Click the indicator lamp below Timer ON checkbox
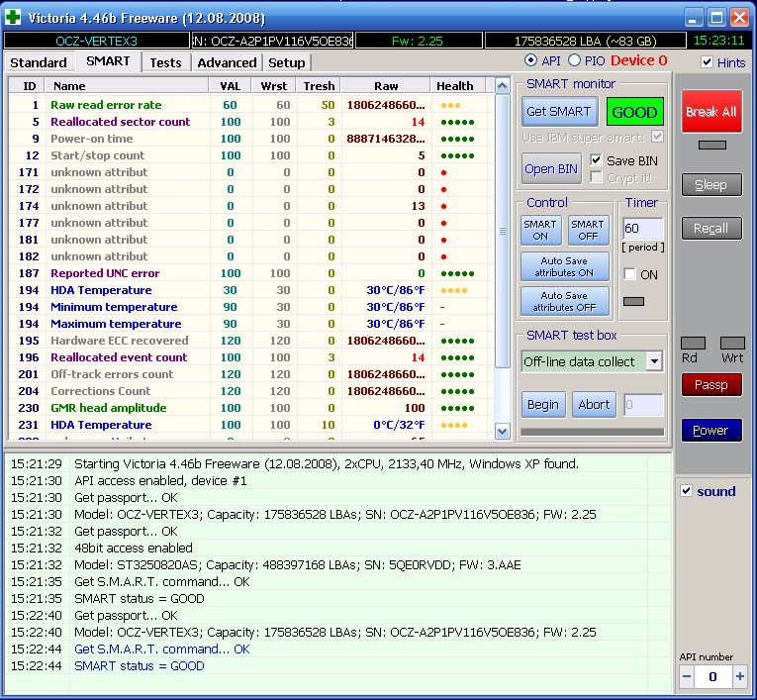Screen dimensions: 757x700 [x=633, y=301]
